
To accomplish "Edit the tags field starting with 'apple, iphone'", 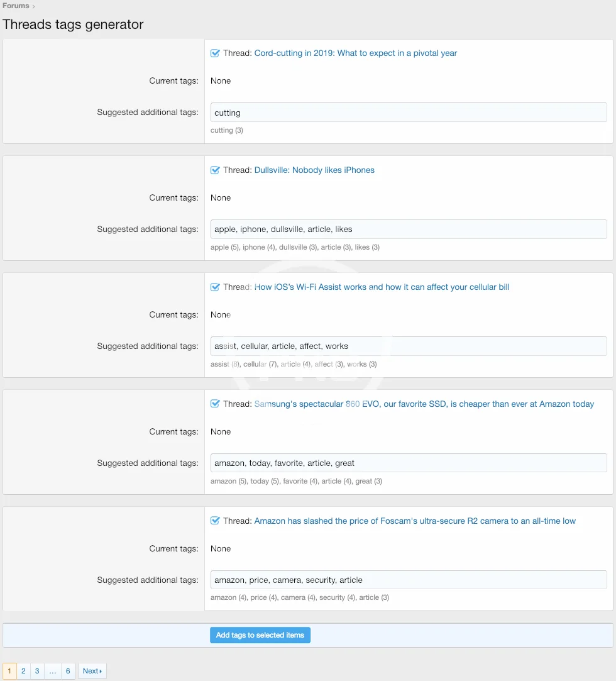I will 409,230.
